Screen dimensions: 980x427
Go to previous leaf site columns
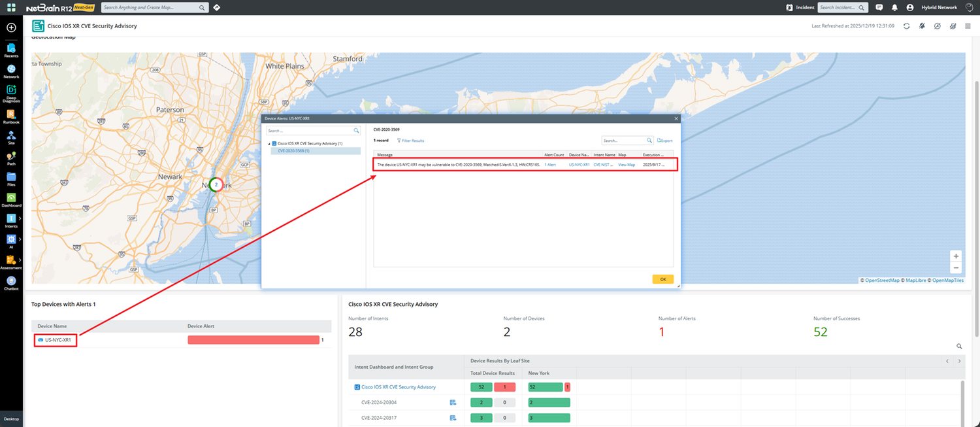(x=947, y=361)
